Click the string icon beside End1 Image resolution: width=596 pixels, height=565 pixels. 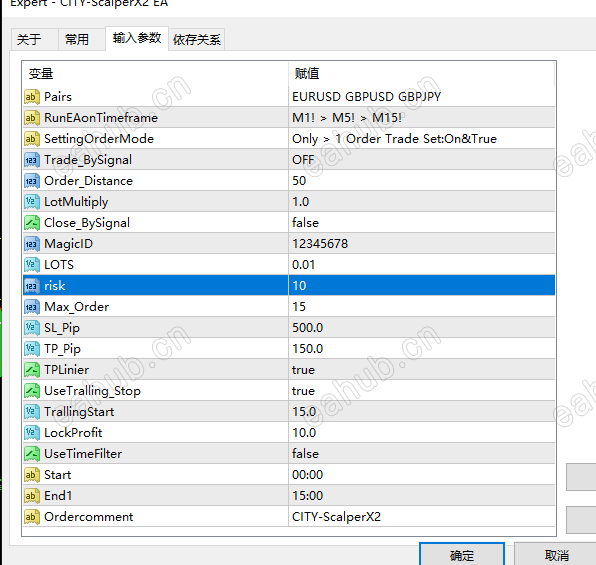tap(32, 496)
